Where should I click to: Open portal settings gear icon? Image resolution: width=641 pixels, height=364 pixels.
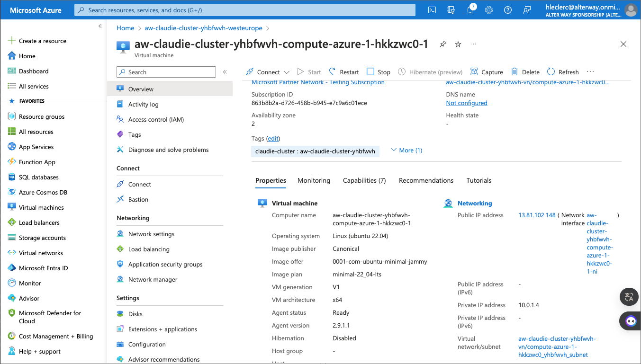(x=489, y=10)
